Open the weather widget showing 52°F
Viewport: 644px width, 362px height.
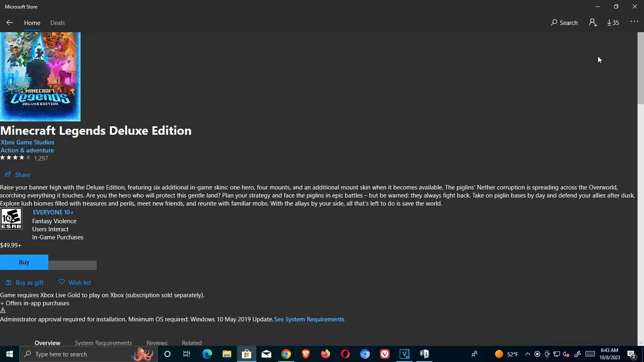(506, 354)
